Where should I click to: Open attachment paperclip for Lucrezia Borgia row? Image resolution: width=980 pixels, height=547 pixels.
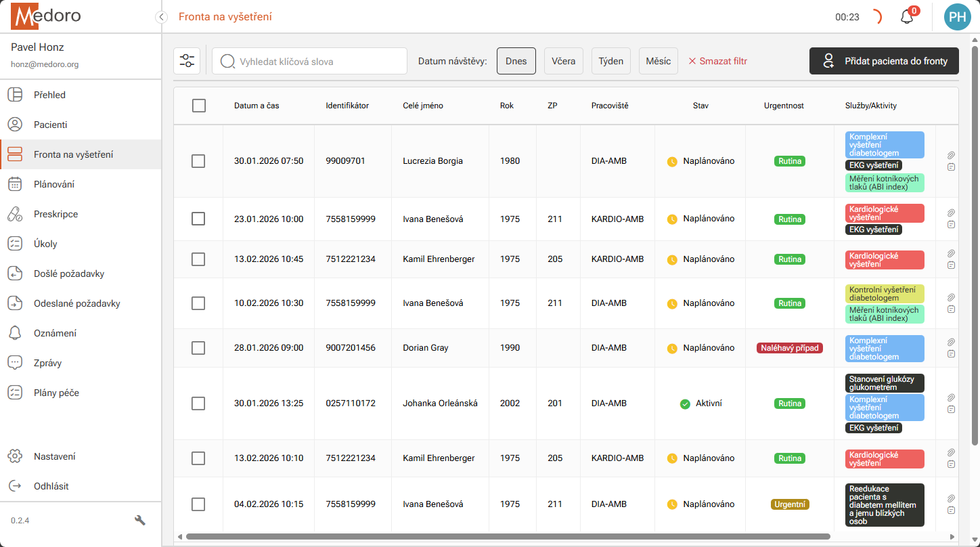(x=951, y=155)
